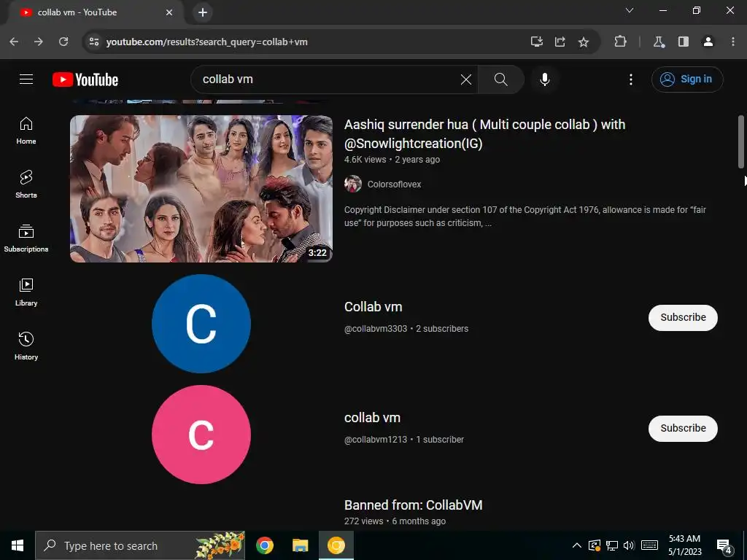Click the @collabvm1213 handle text
747x560 pixels.
pyautogui.click(x=376, y=440)
